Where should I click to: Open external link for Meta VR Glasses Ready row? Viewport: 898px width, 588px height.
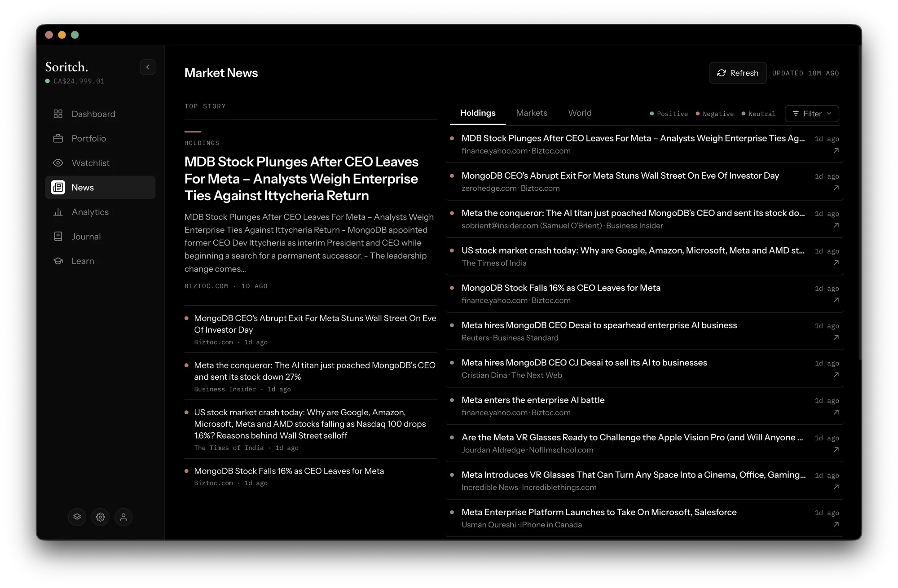coord(836,450)
